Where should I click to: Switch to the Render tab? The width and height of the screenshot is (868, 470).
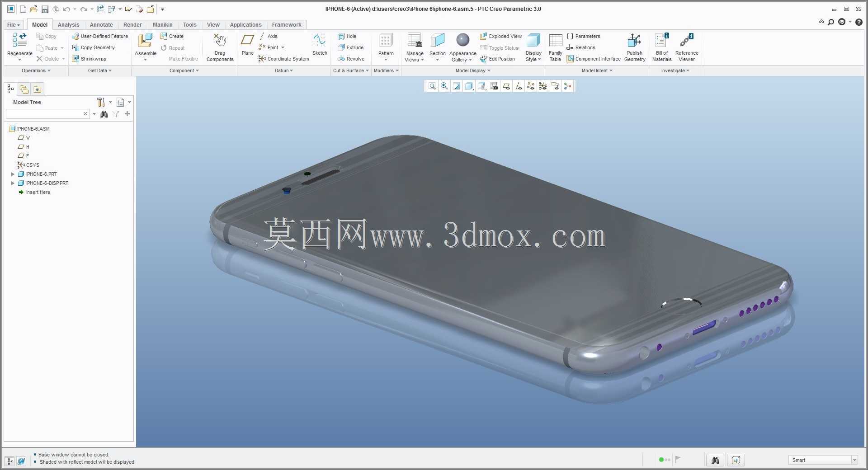pos(132,25)
